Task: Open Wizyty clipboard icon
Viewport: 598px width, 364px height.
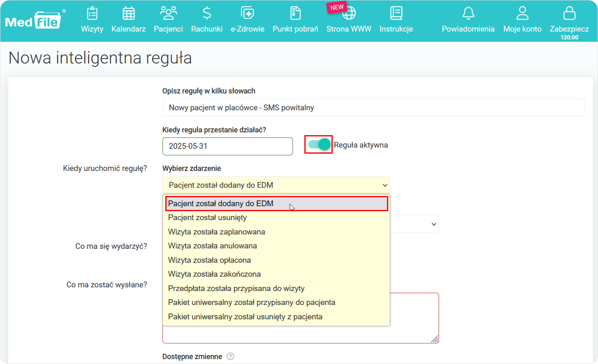Action: pyautogui.click(x=92, y=13)
